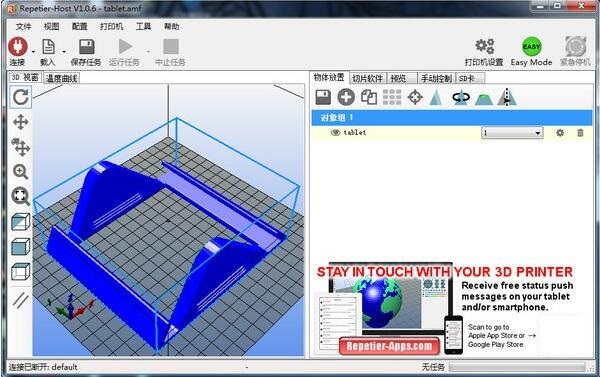Open dropdown arrow beside Load file
Screen dimensions: 600x377
click(x=64, y=51)
